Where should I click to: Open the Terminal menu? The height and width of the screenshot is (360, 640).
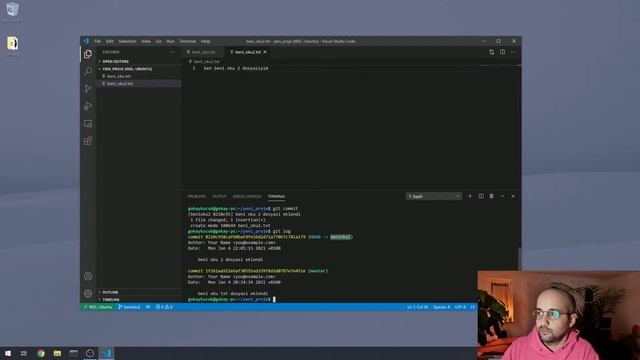[188, 41]
